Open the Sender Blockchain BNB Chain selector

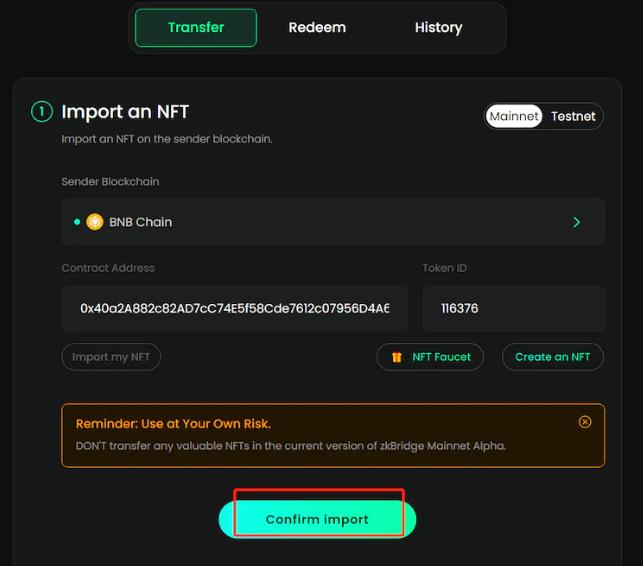[332, 222]
